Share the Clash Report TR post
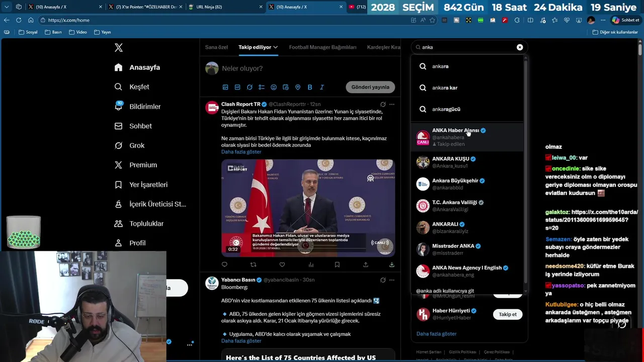Image resolution: width=644 pixels, height=362 pixels. [366, 264]
